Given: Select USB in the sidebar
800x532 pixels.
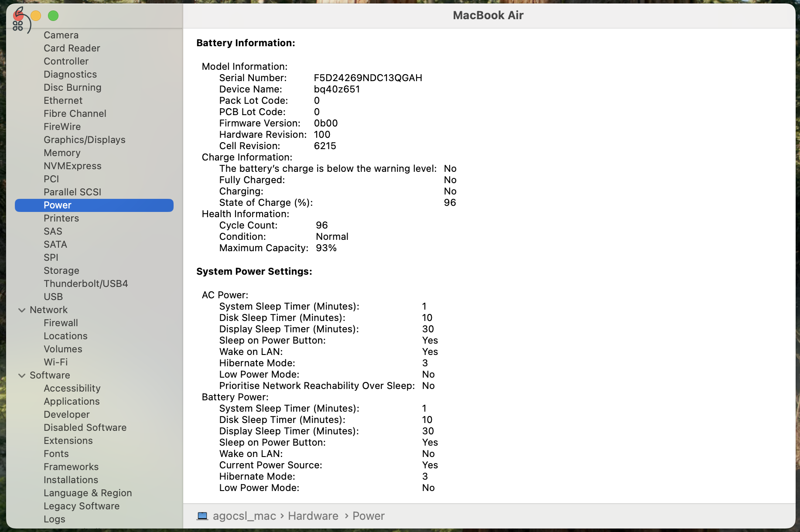Looking at the screenshot, I should point(53,297).
